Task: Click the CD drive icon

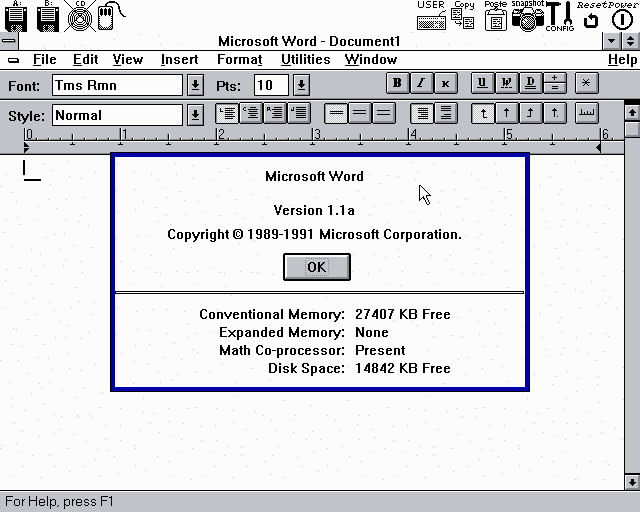Action: coord(80,16)
